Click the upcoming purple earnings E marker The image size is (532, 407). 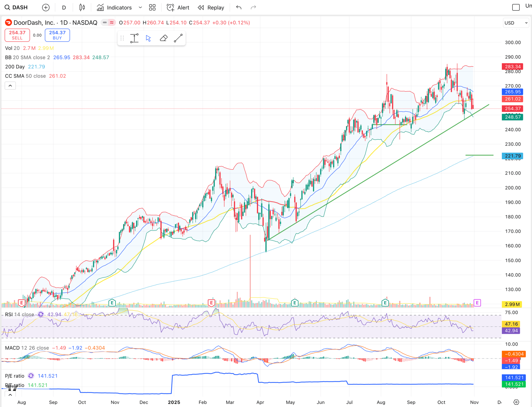477,303
